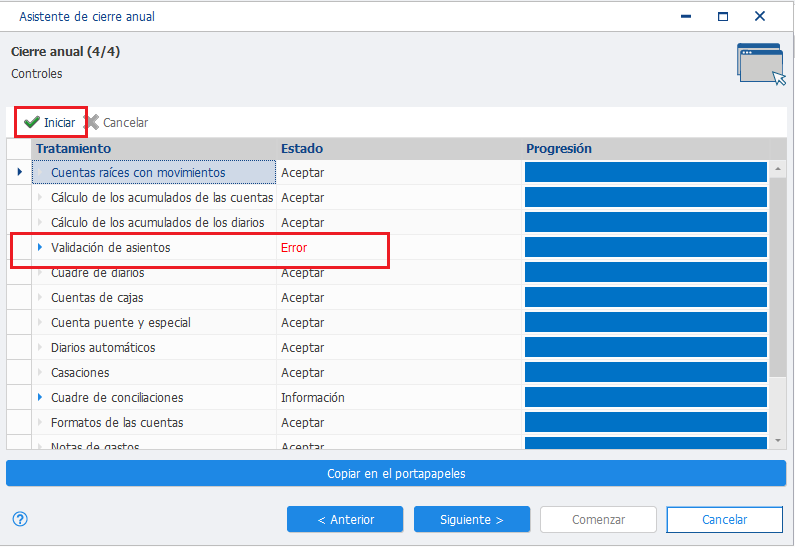Expand the Formatos de las cuentas row
This screenshot has width=795, height=547.
pyautogui.click(x=40, y=422)
